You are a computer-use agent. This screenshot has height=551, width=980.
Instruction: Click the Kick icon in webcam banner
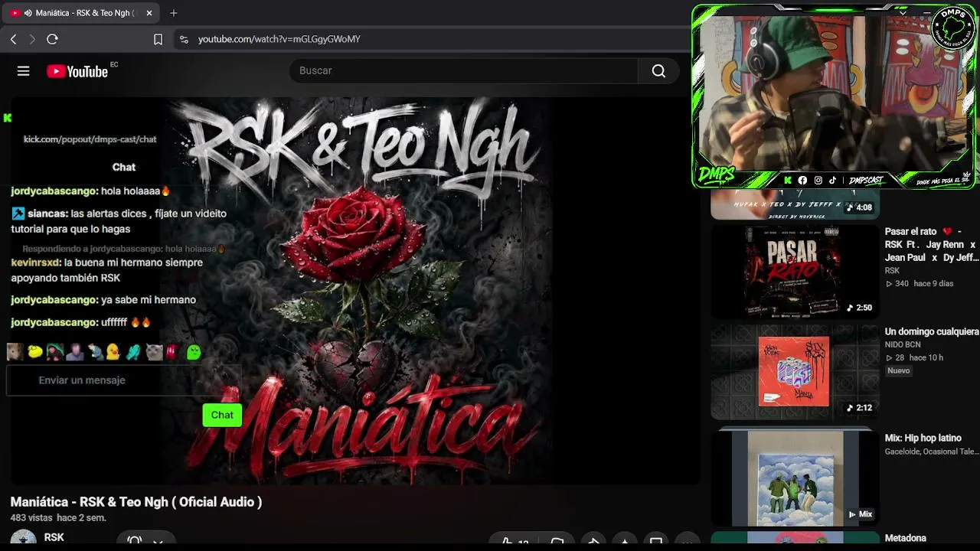click(788, 181)
